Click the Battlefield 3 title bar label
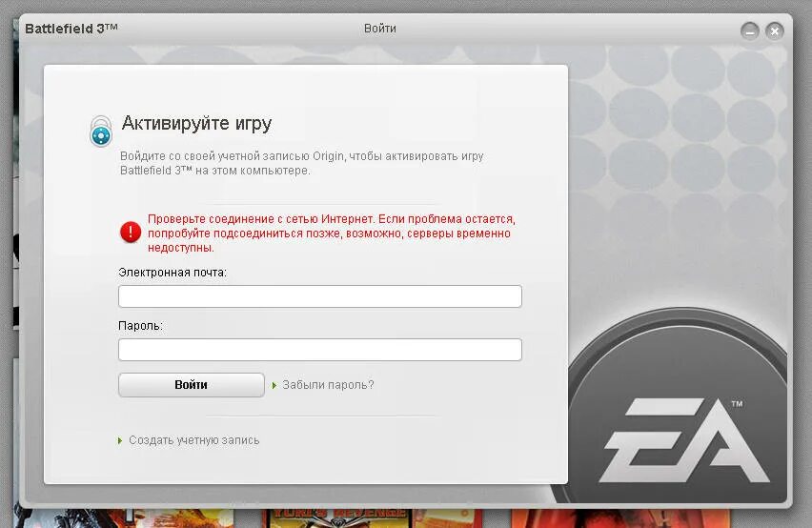Screen dimensions: 812x528 pyautogui.click(x=71, y=29)
